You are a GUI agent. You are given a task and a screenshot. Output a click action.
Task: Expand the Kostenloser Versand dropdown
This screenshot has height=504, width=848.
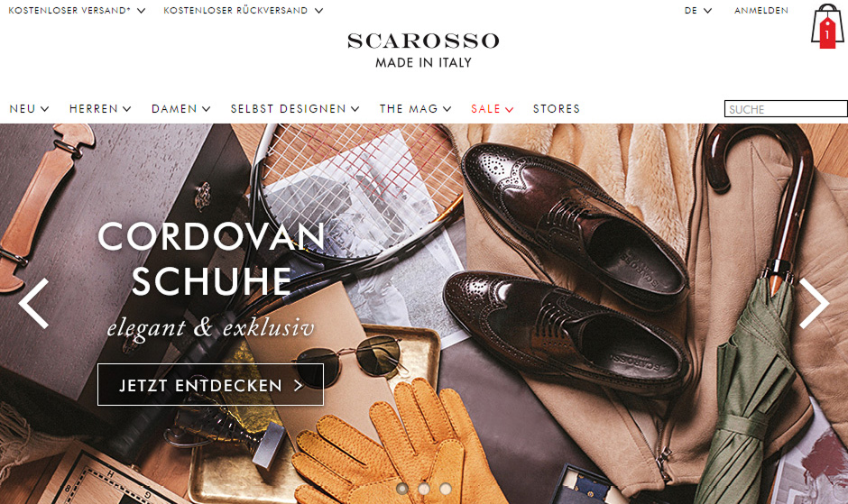[77, 10]
